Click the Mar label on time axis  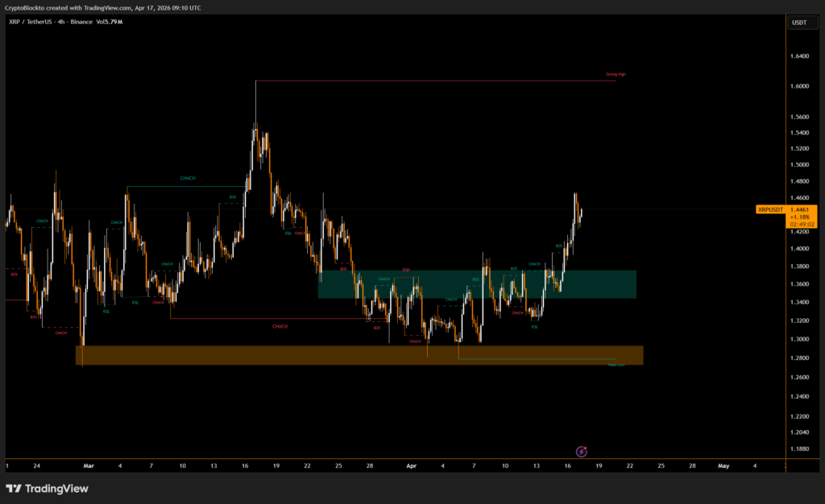(x=89, y=465)
